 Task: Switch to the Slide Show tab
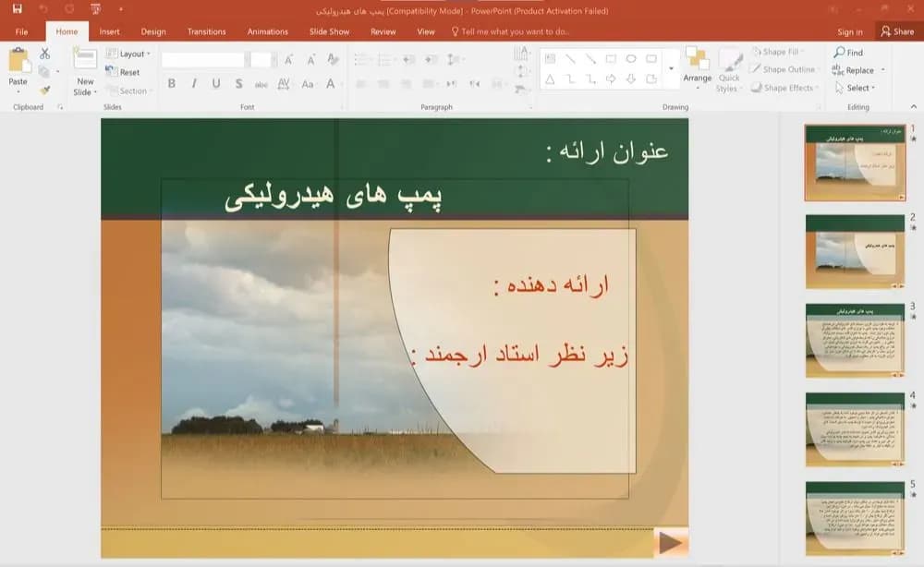(330, 31)
